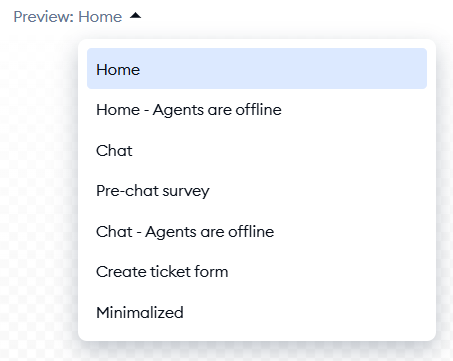
Task: Choose 'Home - Agents are offline' preview
Action: (x=257, y=110)
